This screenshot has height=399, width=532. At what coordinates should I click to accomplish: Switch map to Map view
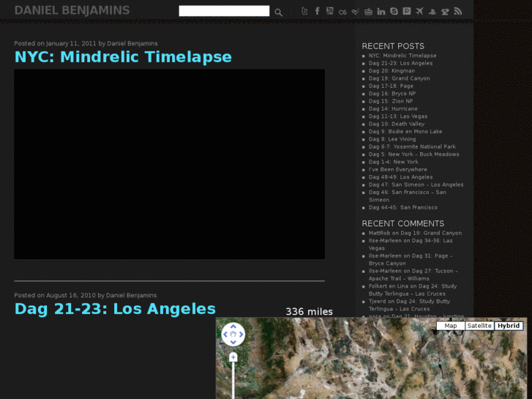450,326
